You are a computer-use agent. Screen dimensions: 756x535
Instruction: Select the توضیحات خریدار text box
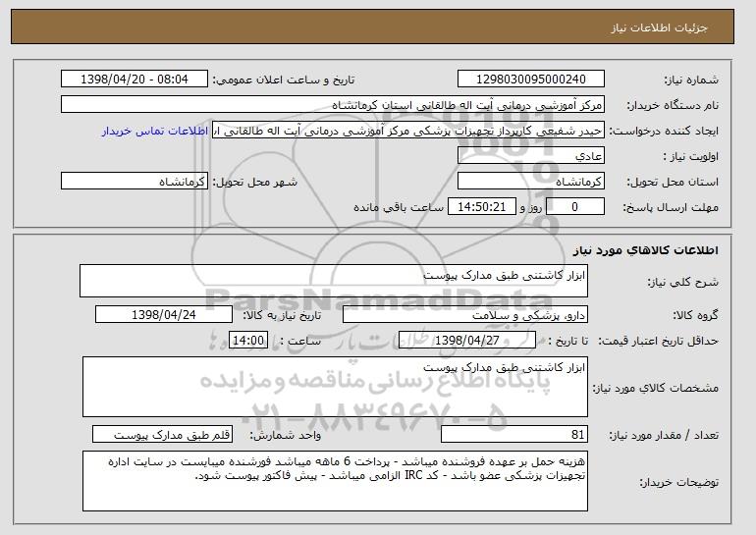tap(335, 481)
